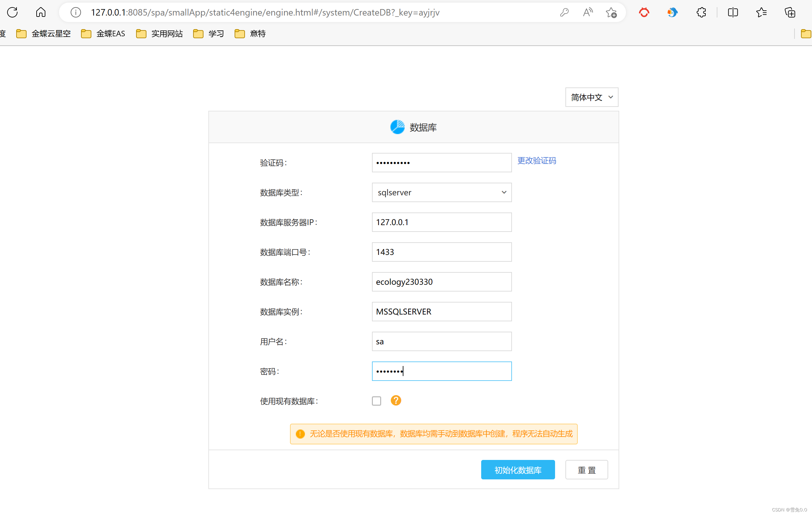
Task: Open the 实用网站 bookmark folder
Action: 159,34
